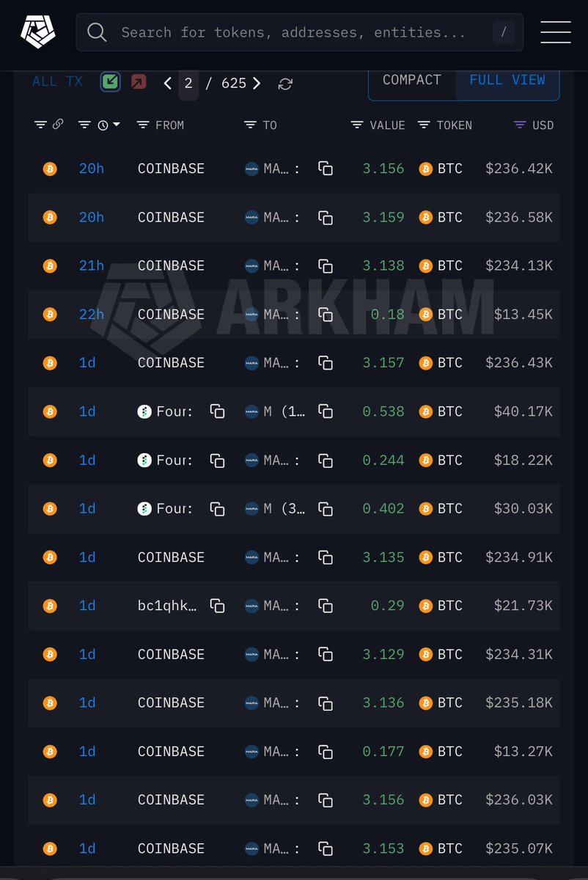Copy recipient address of 0.18 BTC transaction
This screenshot has width=588, height=880.
[x=326, y=315]
